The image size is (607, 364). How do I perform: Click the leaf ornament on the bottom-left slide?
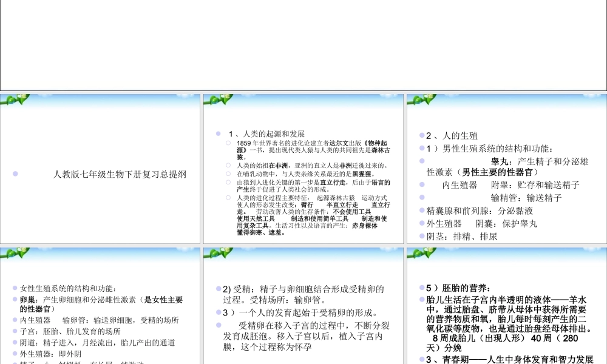13,254
